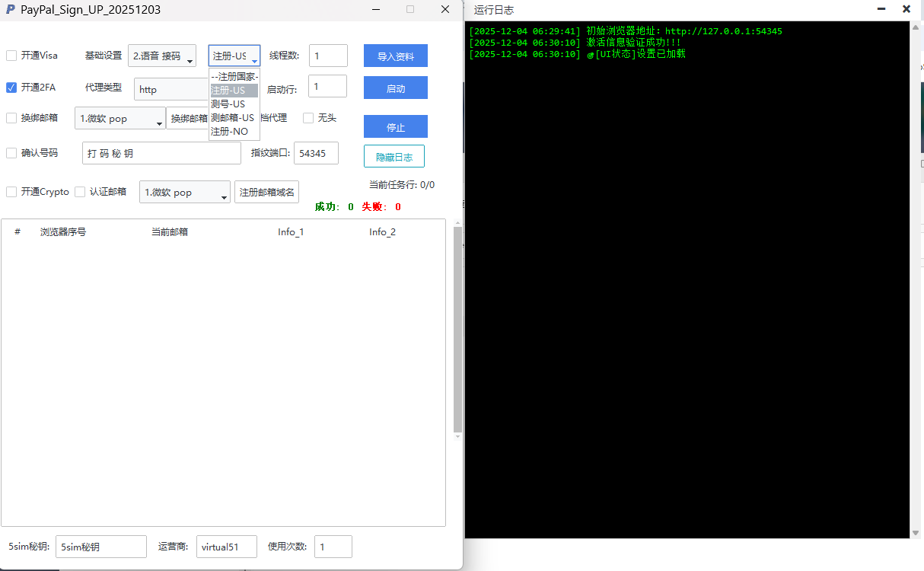Click the 注册邮箱域名 button

pos(266,193)
